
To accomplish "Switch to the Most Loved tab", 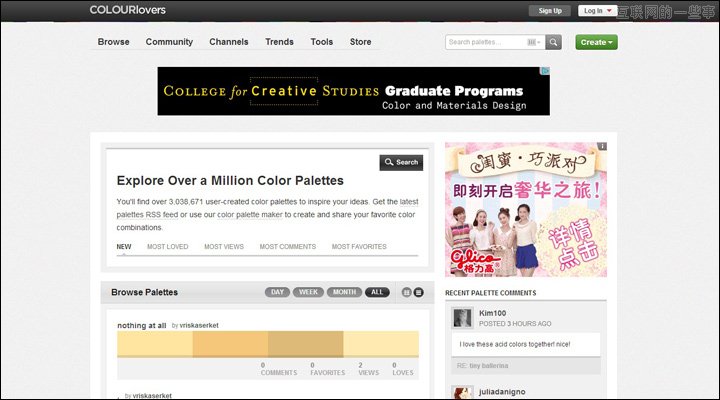I will click(x=167, y=246).
